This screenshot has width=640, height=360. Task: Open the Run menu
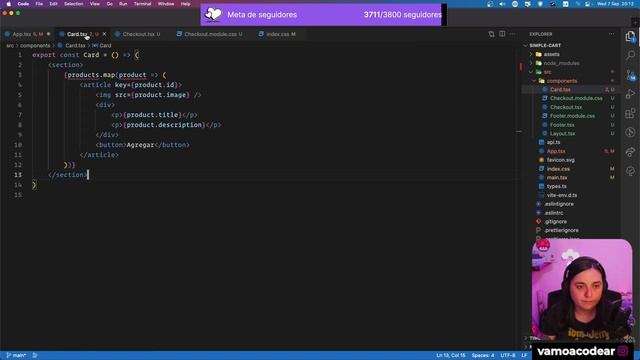(x=123, y=4)
